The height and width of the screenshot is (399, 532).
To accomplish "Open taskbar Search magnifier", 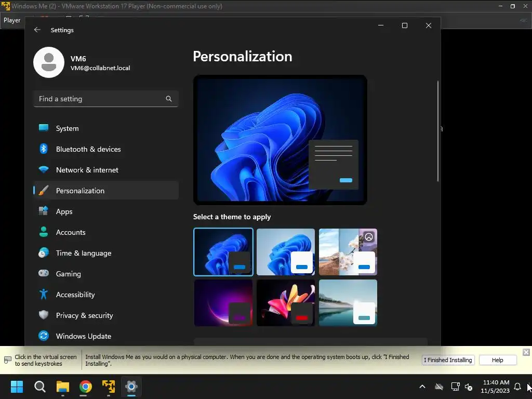I will click(39, 387).
